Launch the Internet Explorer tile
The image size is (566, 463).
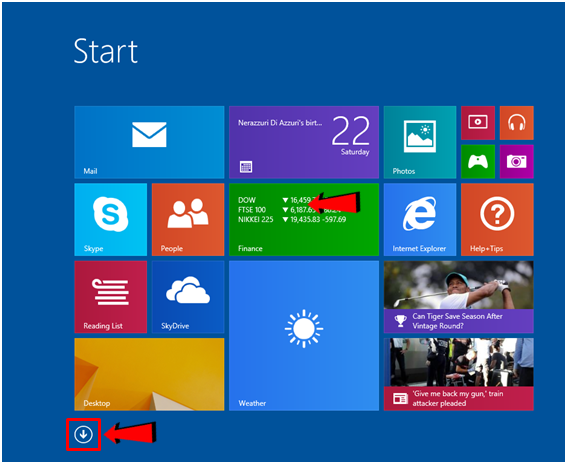coord(420,219)
